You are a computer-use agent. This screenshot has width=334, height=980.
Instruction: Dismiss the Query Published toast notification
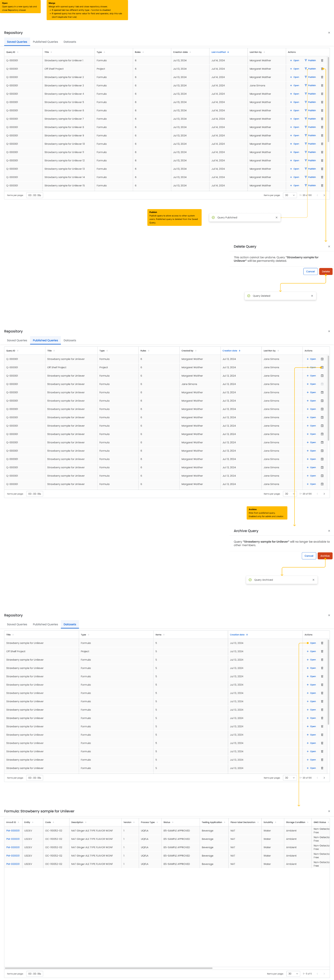(x=276, y=218)
